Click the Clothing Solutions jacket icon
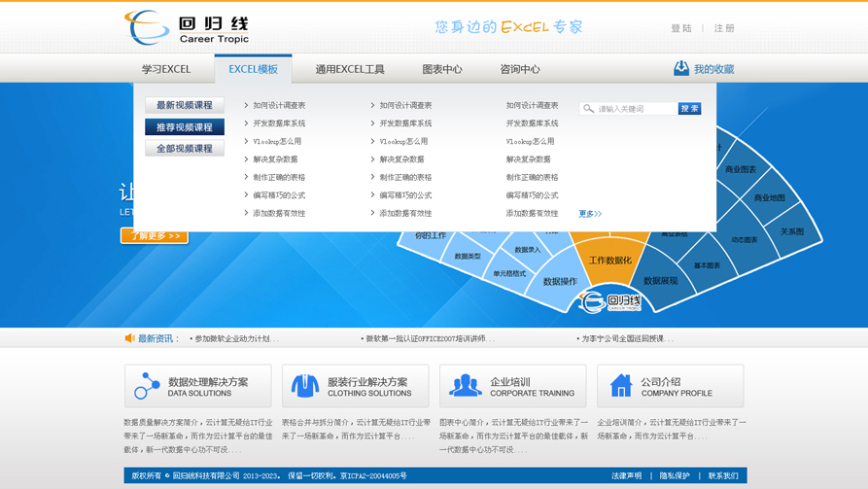This screenshot has width=868, height=489. tap(305, 386)
